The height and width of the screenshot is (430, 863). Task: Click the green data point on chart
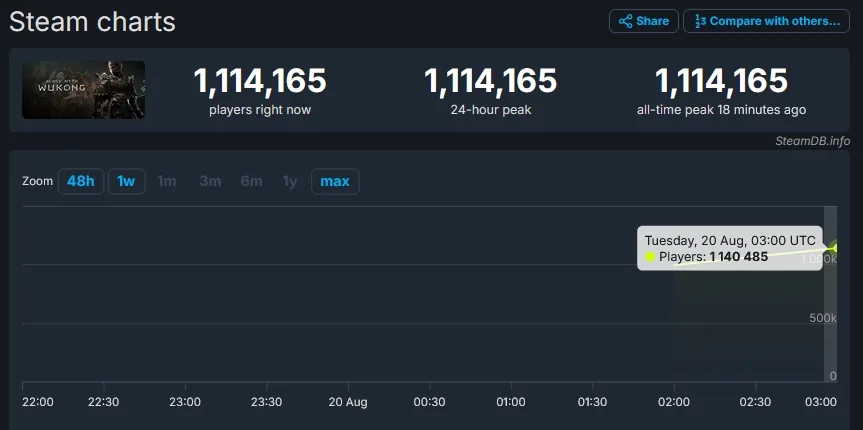tap(836, 248)
